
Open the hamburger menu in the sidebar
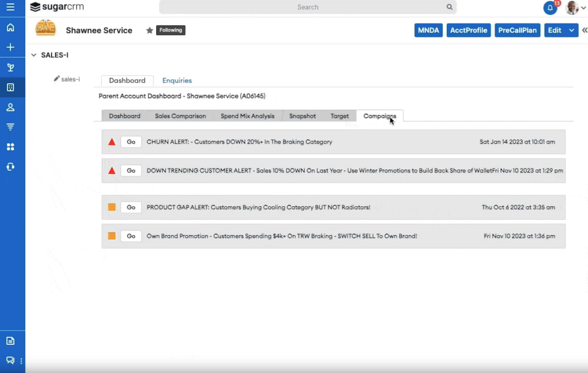click(x=10, y=7)
